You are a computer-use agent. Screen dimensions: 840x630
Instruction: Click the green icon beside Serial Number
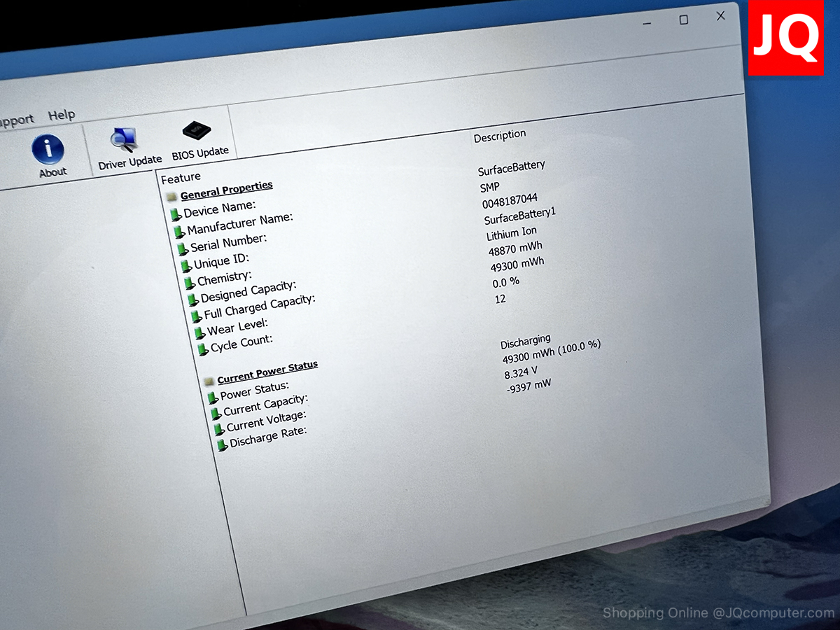pos(182,248)
